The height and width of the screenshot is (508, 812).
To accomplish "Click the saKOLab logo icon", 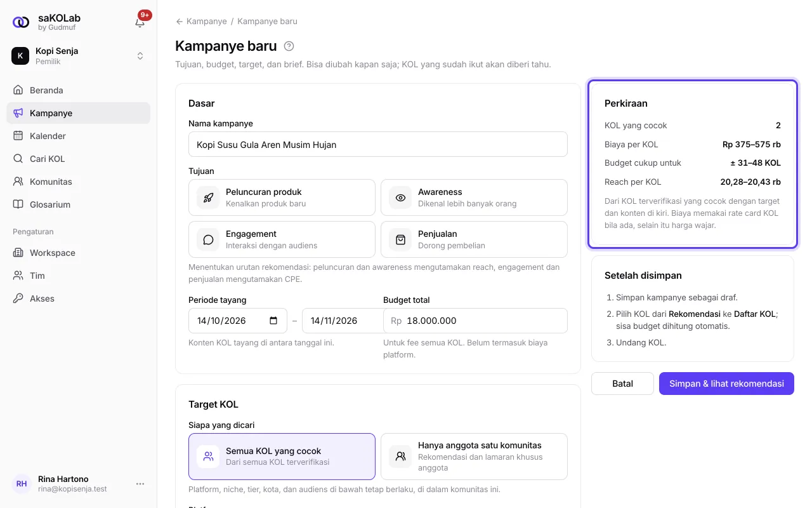I will (x=21, y=22).
